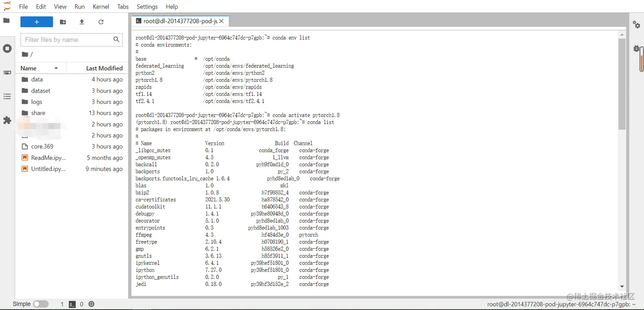Screen dimensions: 644x310
Task: Click the terminal scrollbar down arrow
Action: pos(622,287)
